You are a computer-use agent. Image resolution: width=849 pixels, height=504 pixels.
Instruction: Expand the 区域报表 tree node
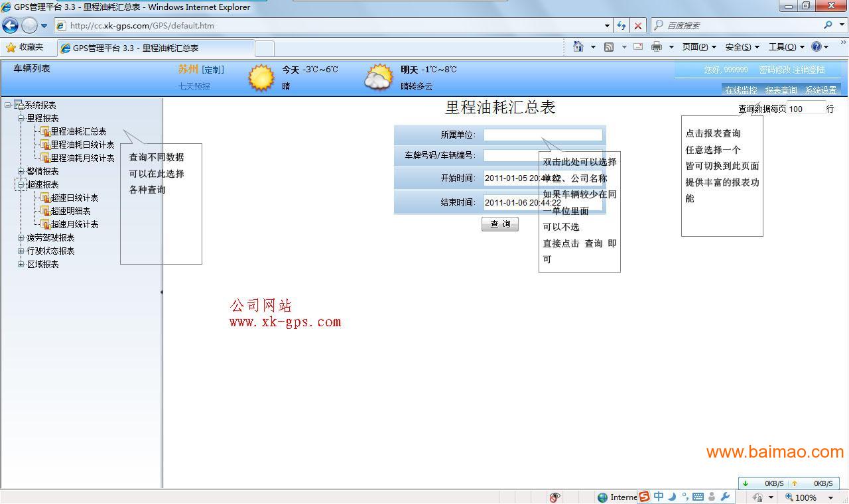(x=21, y=264)
